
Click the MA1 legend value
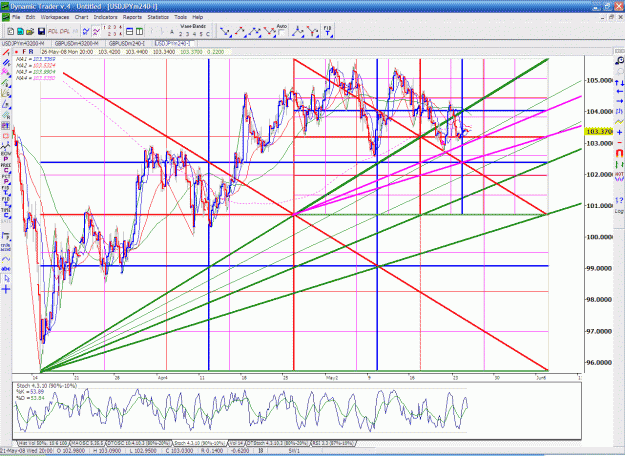(44, 59)
